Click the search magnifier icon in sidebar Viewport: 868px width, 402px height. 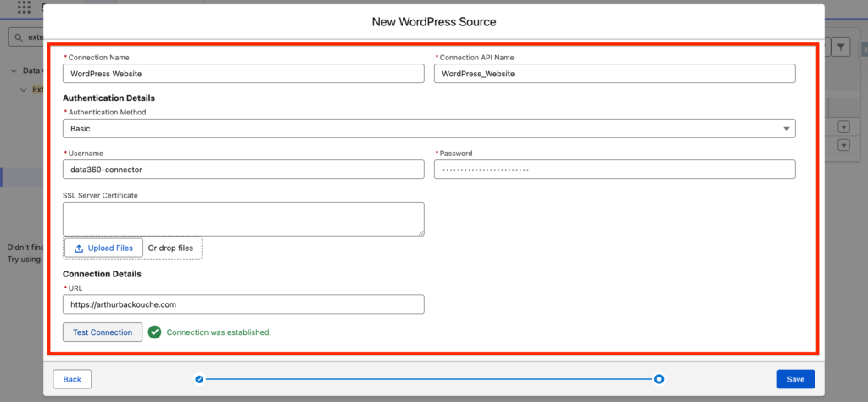(18, 37)
